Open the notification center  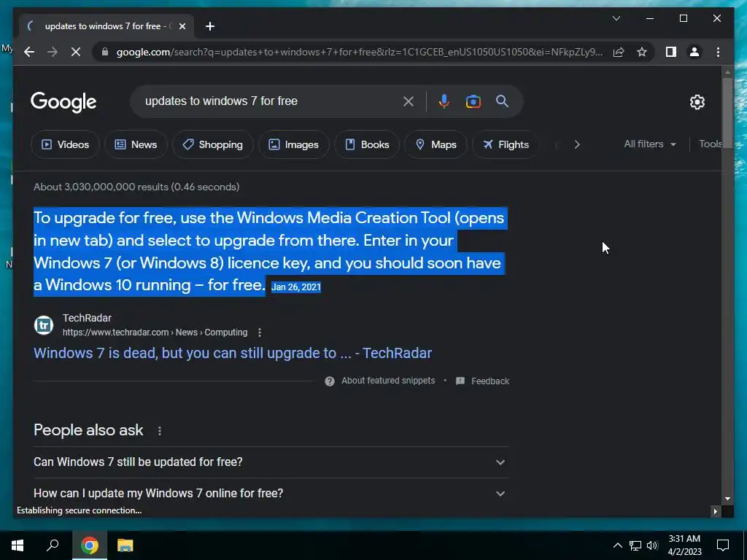click(723, 545)
